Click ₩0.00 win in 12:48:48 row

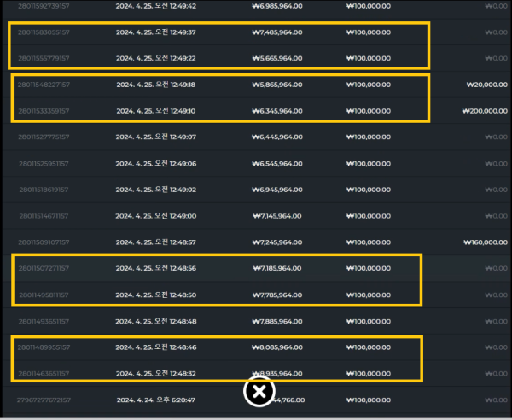(497, 321)
